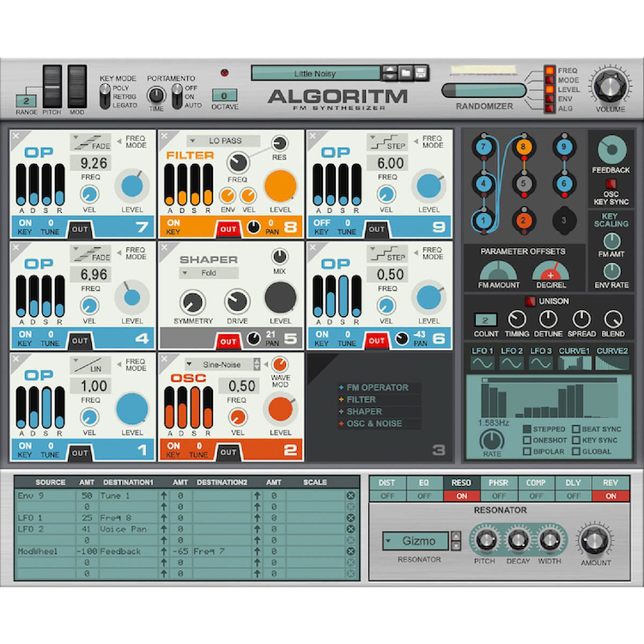Select operator node 7 in algorithm routing
Viewport: 644px width, 644px height.
click(483, 147)
